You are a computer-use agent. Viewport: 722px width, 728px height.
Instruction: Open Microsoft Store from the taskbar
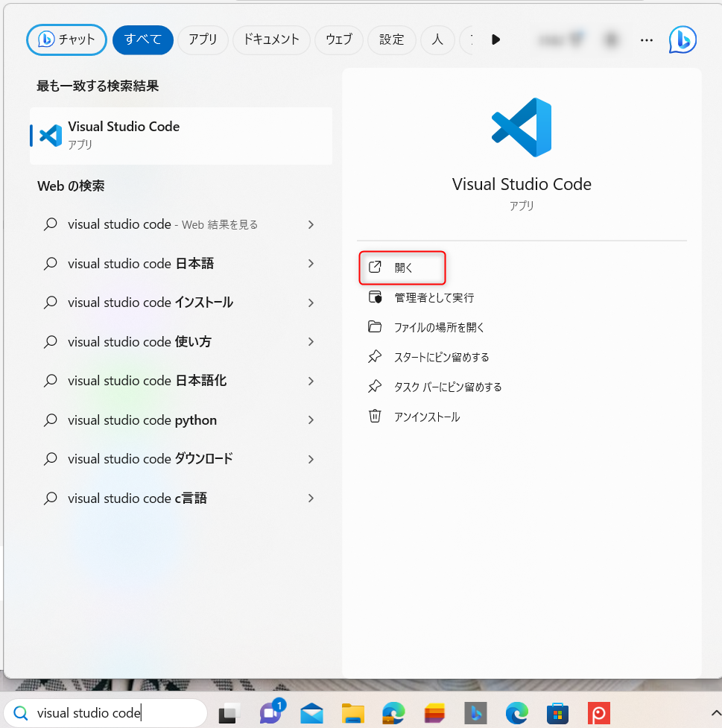pos(557,713)
